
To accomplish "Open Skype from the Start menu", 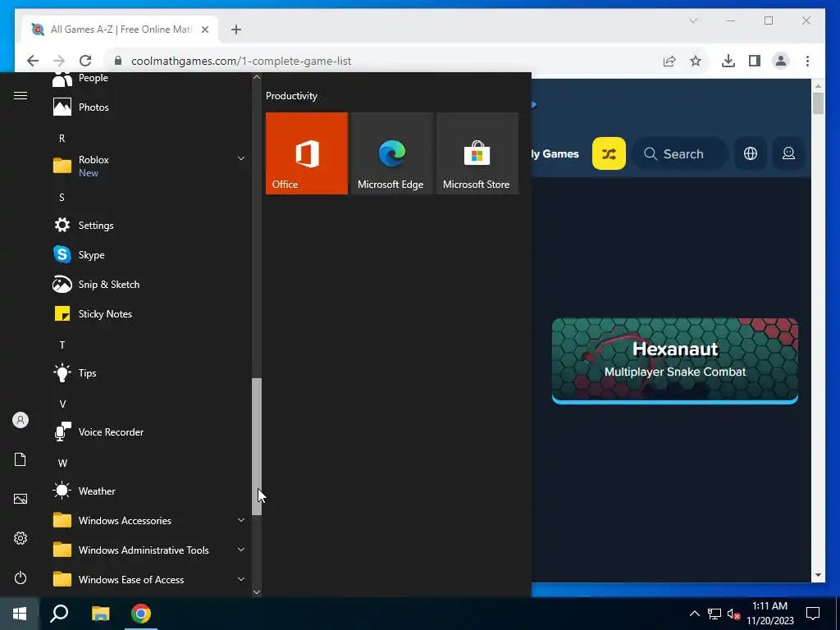I will pos(148,254).
